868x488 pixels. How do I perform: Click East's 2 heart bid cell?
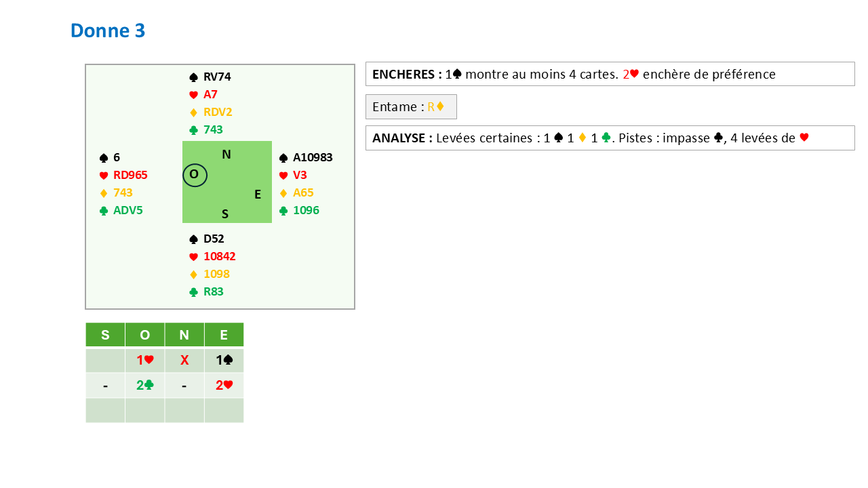(224, 386)
